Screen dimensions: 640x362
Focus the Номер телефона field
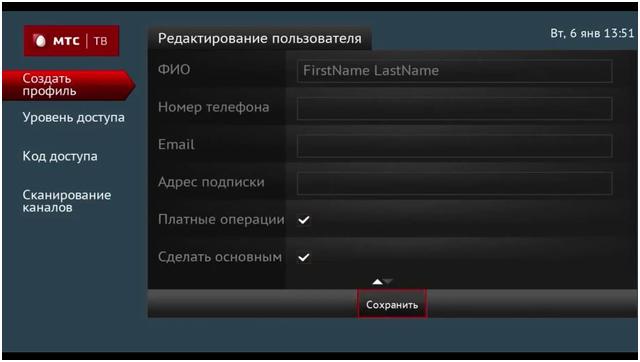(454, 108)
